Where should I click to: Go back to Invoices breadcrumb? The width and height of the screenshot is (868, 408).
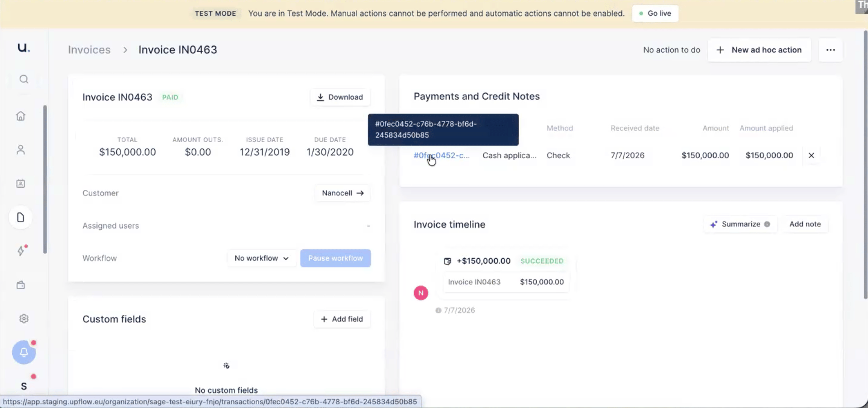click(x=89, y=50)
